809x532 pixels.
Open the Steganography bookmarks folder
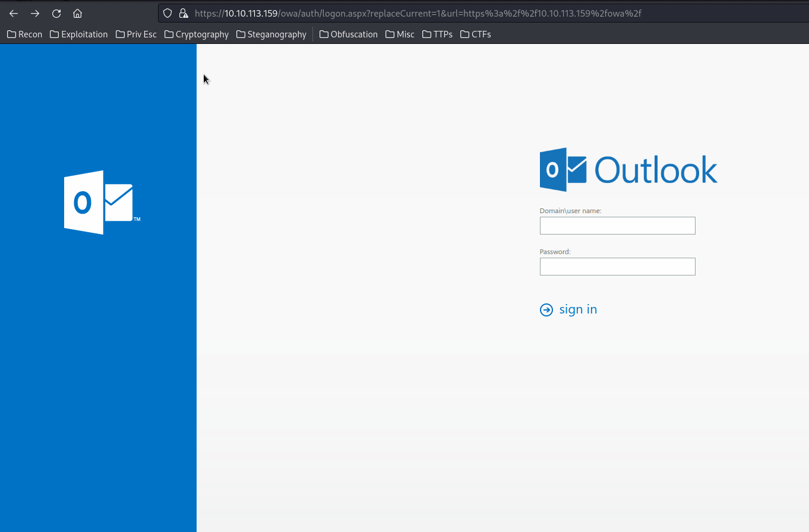coord(271,34)
